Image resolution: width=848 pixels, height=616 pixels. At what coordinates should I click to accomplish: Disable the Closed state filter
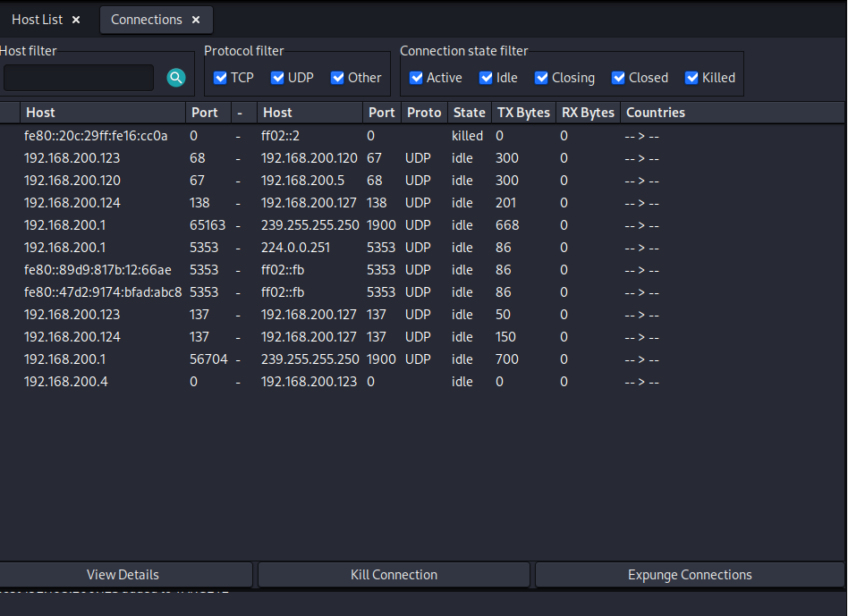pos(618,78)
